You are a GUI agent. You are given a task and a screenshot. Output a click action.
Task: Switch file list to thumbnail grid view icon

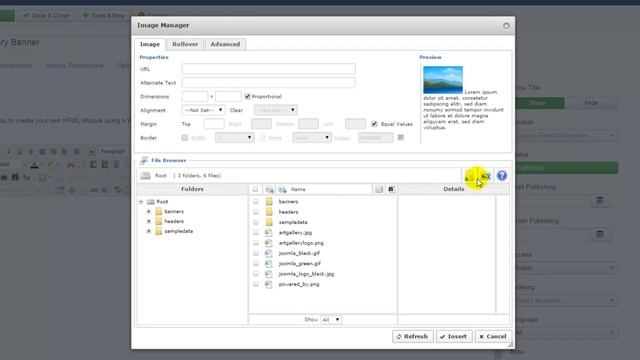pyautogui.click(x=391, y=189)
